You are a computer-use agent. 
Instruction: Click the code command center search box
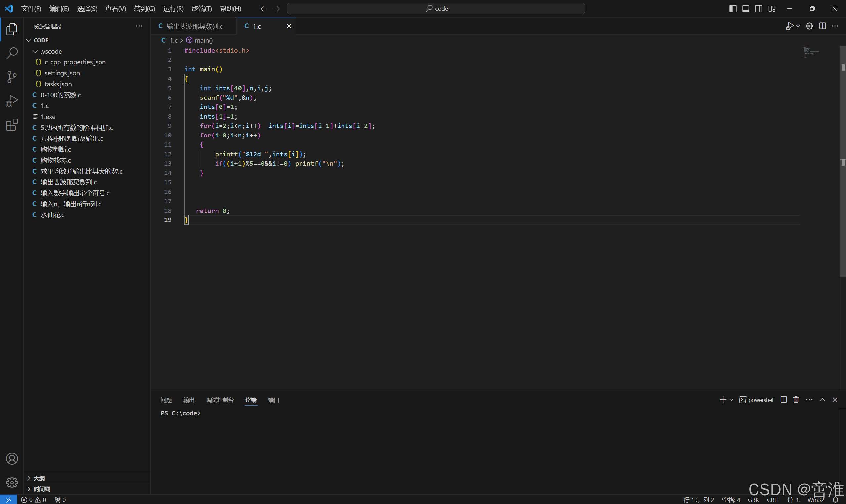[436, 9]
